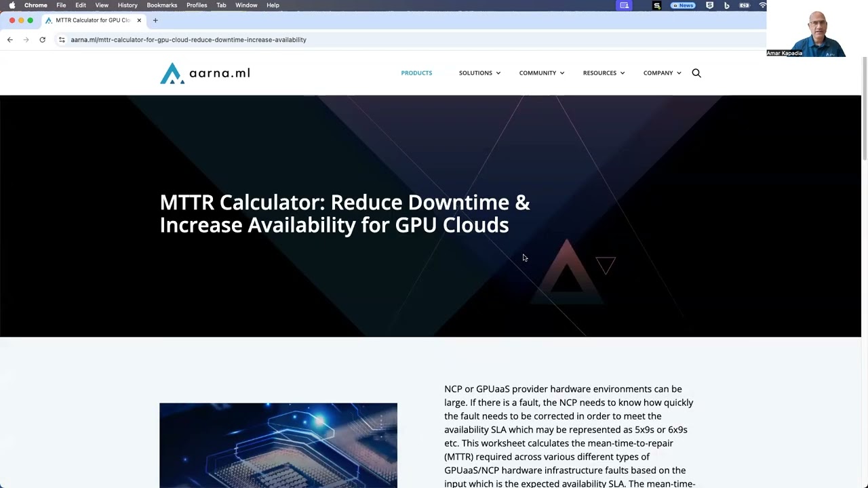Image resolution: width=868 pixels, height=488 pixels.
Task: Open the History menu
Action: click(x=127, y=5)
